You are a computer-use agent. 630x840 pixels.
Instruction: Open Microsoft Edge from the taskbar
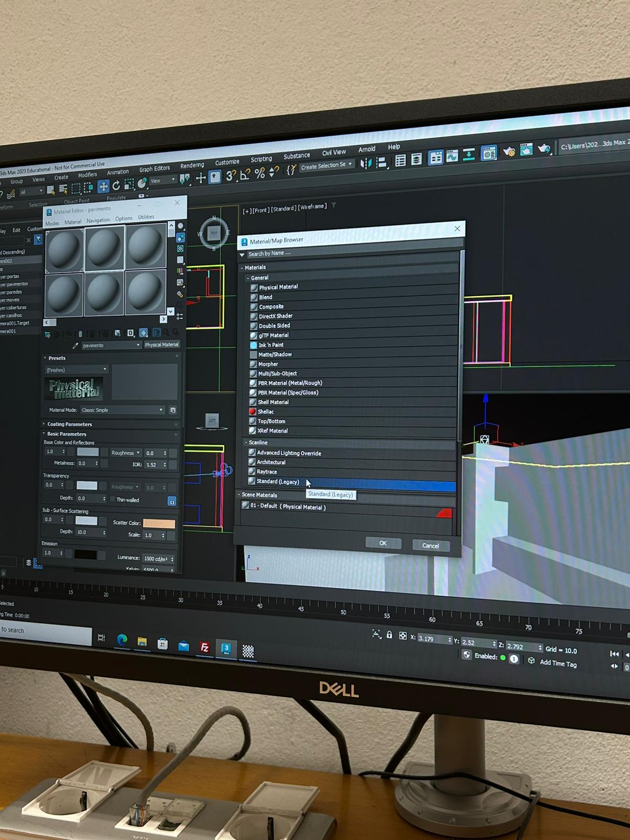(122, 639)
